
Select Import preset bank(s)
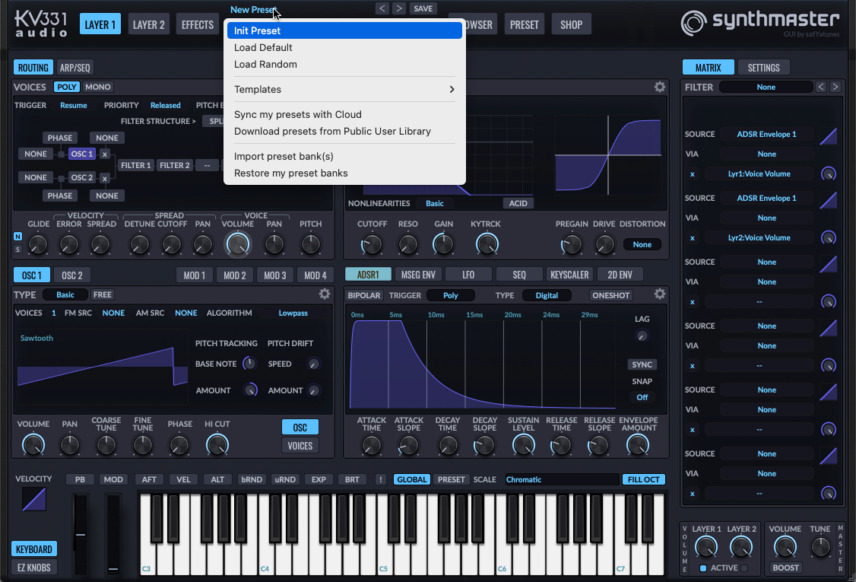(x=344, y=157)
